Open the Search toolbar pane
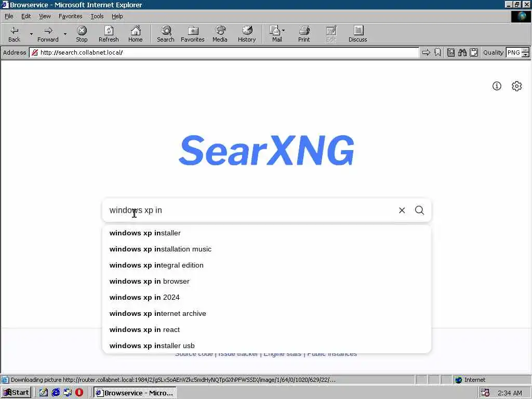The width and height of the screenshot is (532, 399). 166,34
